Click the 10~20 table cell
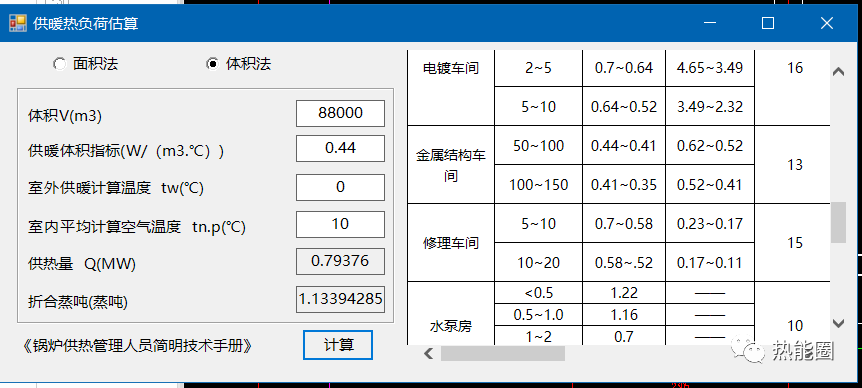The height and width of the screenshot is (388, 862). pyautogui.click(x=539, y=263)
